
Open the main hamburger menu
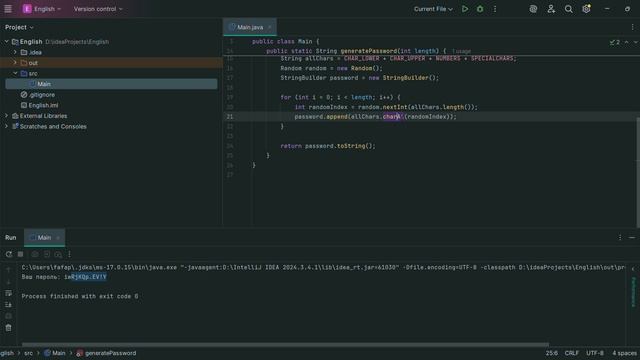pos(8,9)
